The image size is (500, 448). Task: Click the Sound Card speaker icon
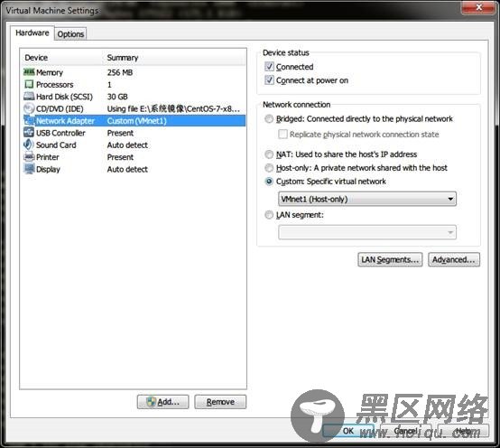tap(29, 145)
